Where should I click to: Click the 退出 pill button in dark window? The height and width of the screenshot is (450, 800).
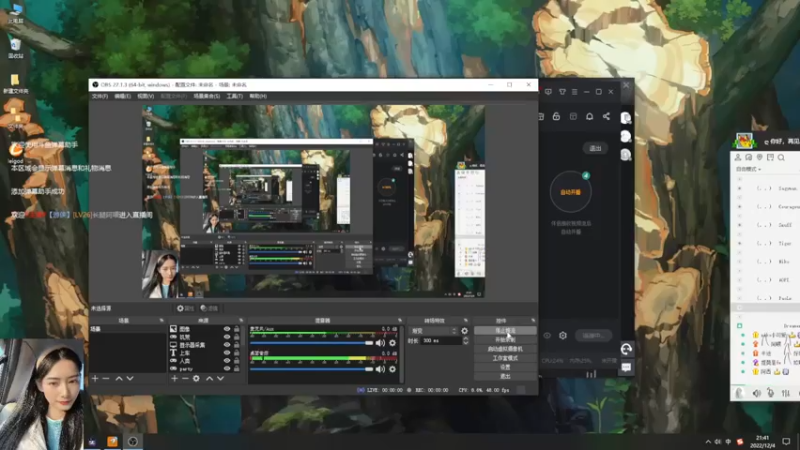point(595,148)
